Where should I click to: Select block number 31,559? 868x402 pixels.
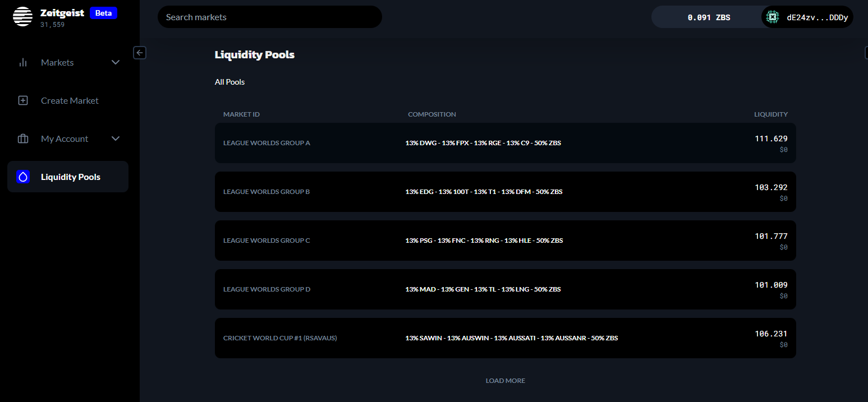tap(52, 25)
